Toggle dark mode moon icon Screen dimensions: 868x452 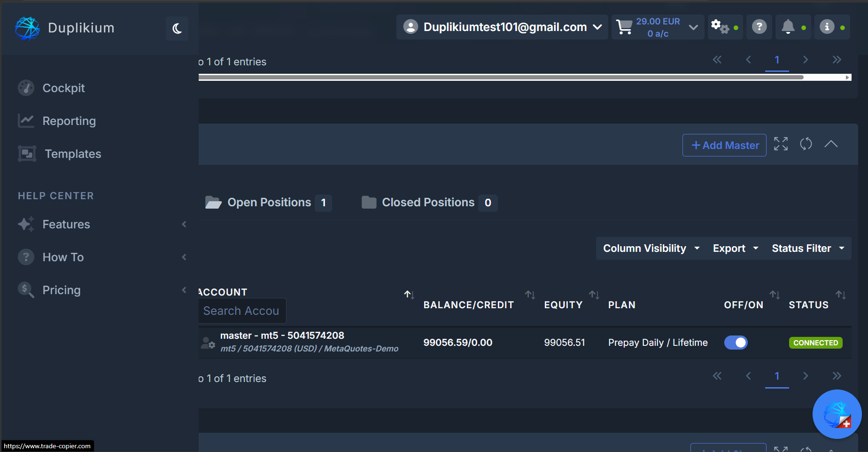point(177,29)
